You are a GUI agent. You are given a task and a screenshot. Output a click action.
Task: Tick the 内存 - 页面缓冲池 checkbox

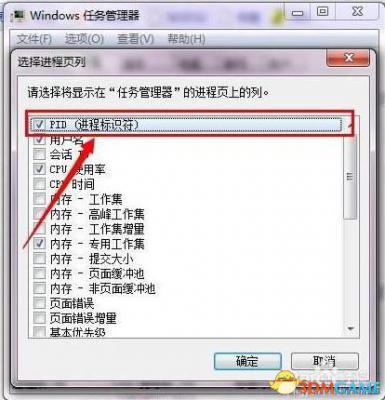tap(39, 273)
